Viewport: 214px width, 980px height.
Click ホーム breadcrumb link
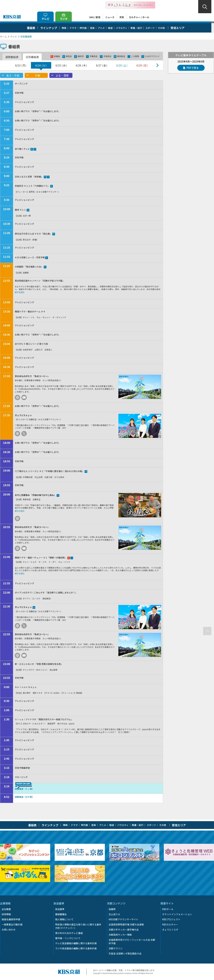pos(3,36)
